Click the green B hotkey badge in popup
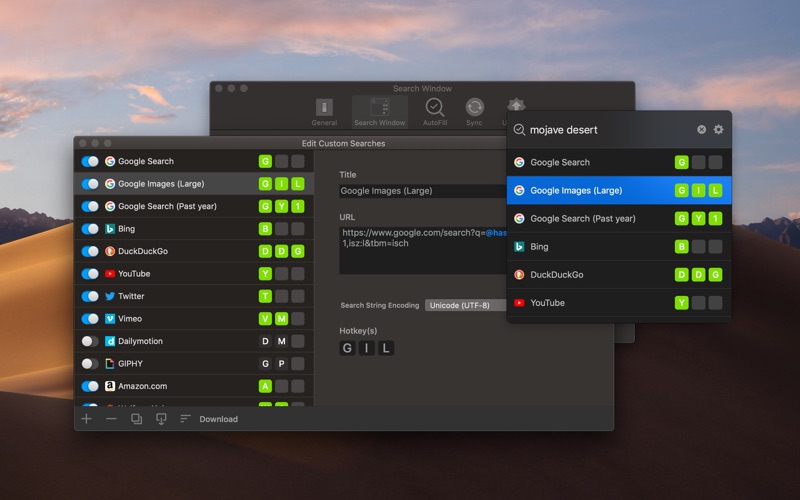This screenshot has height=500, width=800. pyautogui.click(x=682, y=246)
